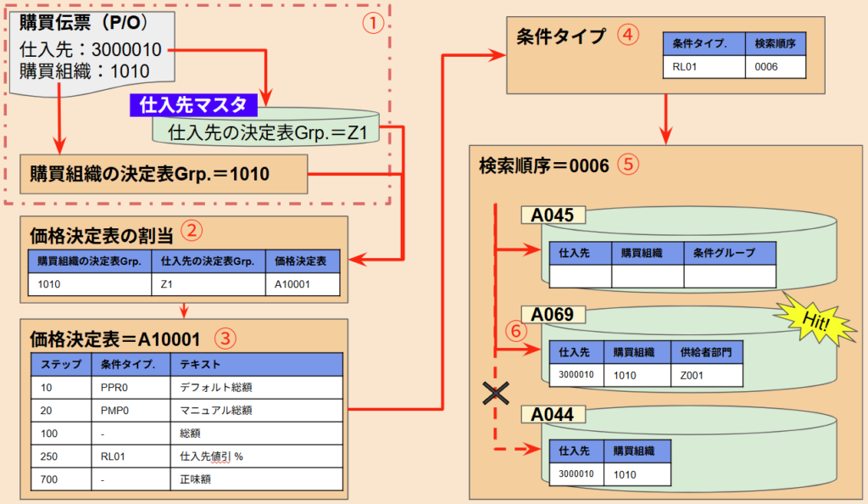
Task: Select RL01 cell next to 0006
Action: tap(704, 66)
